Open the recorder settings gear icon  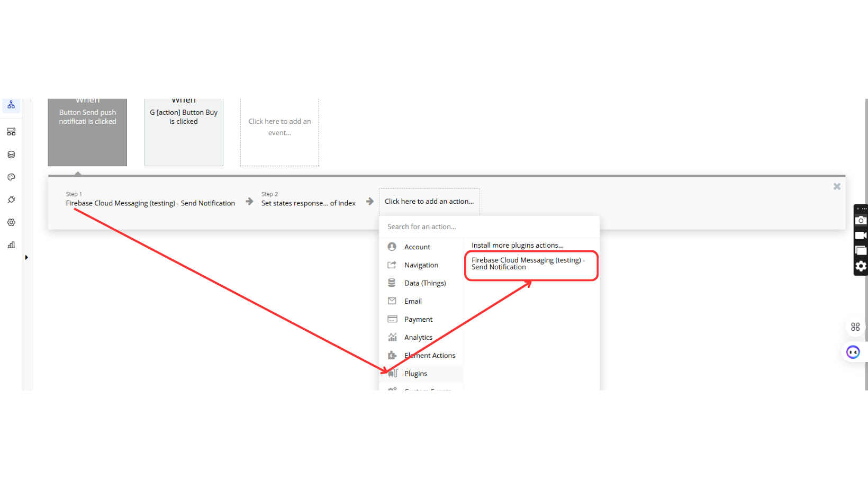861,266
